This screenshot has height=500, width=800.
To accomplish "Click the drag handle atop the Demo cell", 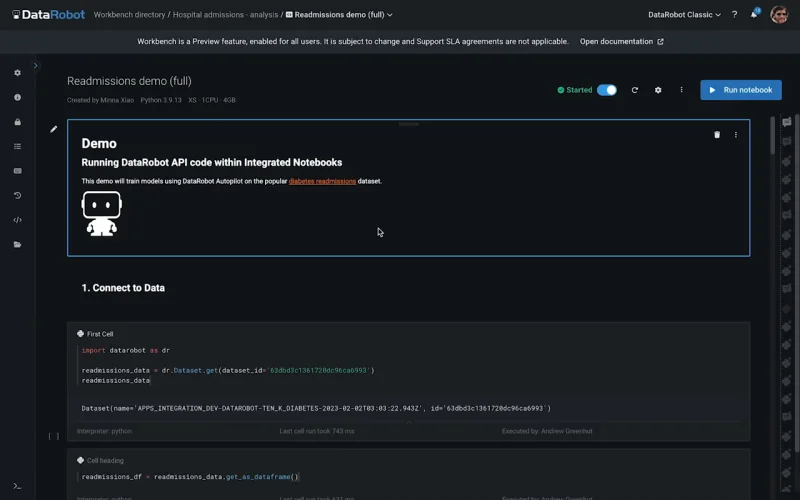I will [x=409, y=124].
